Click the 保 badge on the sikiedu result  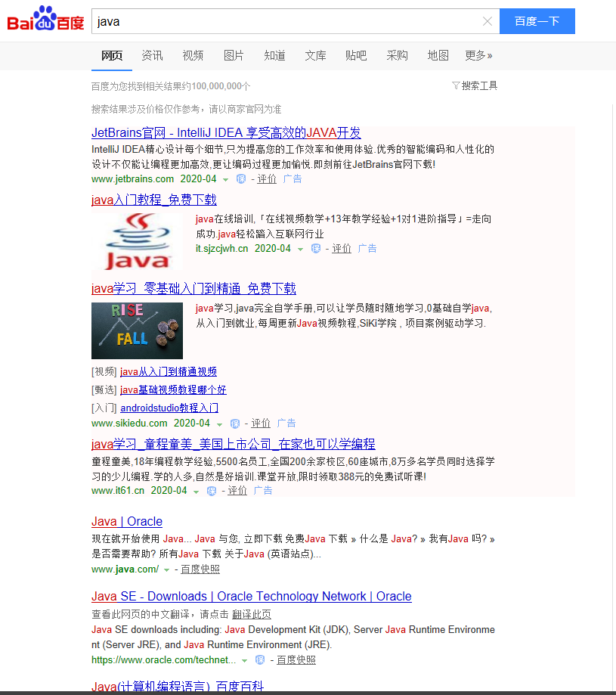pos(235,423)
